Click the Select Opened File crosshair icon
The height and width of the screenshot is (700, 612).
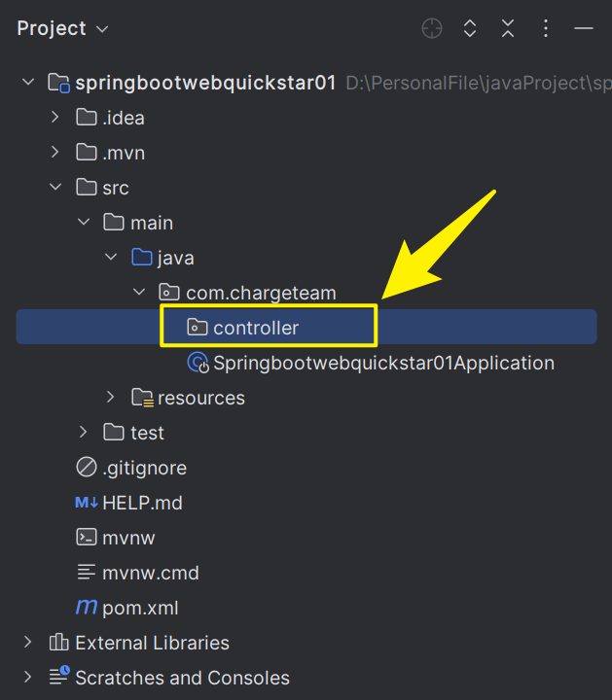click(432, 28)
